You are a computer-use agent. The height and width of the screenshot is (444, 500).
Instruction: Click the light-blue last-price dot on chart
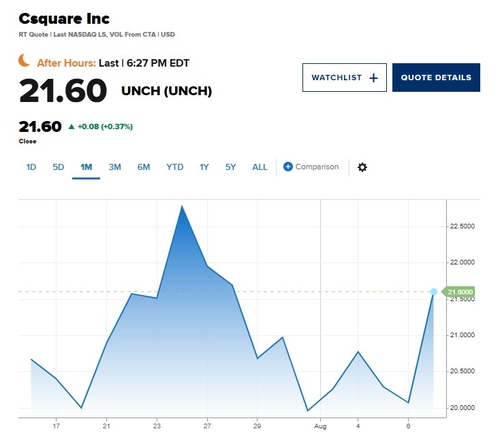(x=434, y=292)
